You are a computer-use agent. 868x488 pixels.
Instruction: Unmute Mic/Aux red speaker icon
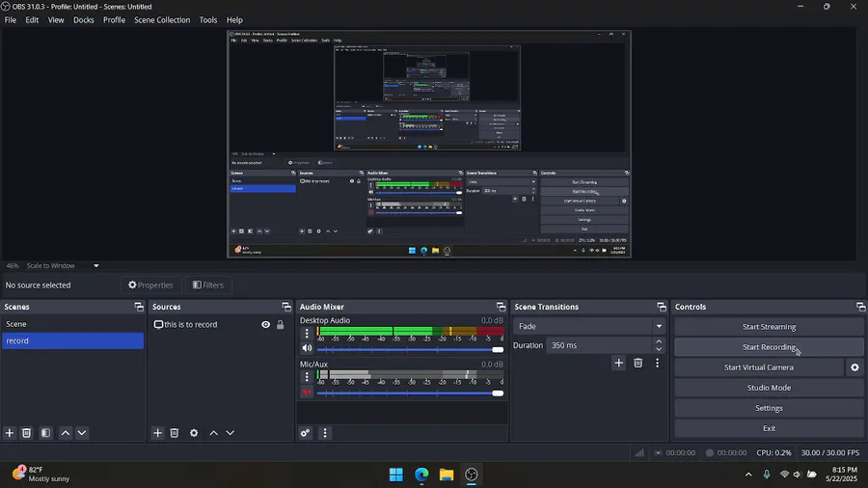[x=307, y=393]
